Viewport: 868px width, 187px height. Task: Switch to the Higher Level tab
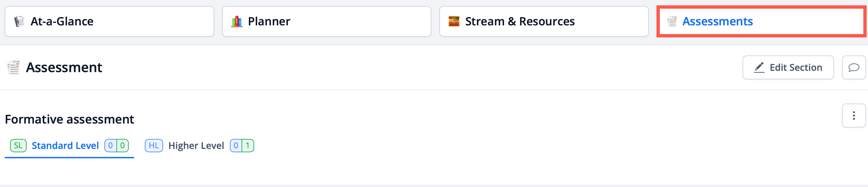pyautogui.click(x=196, y=146)
